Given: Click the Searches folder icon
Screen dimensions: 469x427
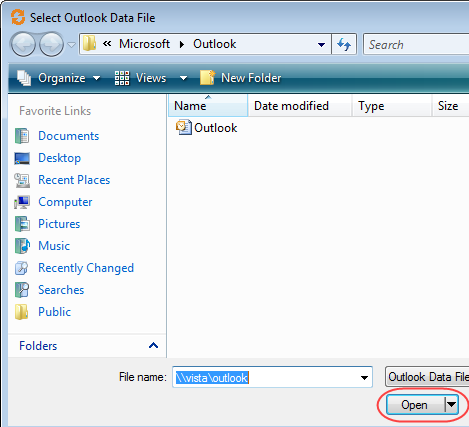Looking at the screenshot, I should coord(22,290).
